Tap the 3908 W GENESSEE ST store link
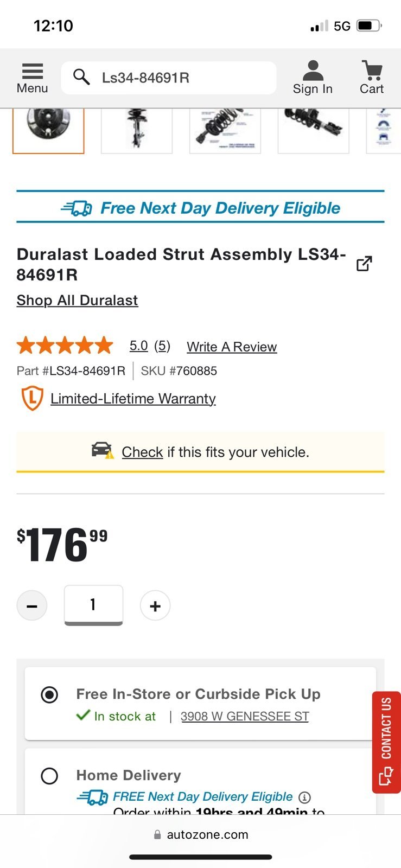The height and width of the screenshot is (868, 401). coord(245,716)
